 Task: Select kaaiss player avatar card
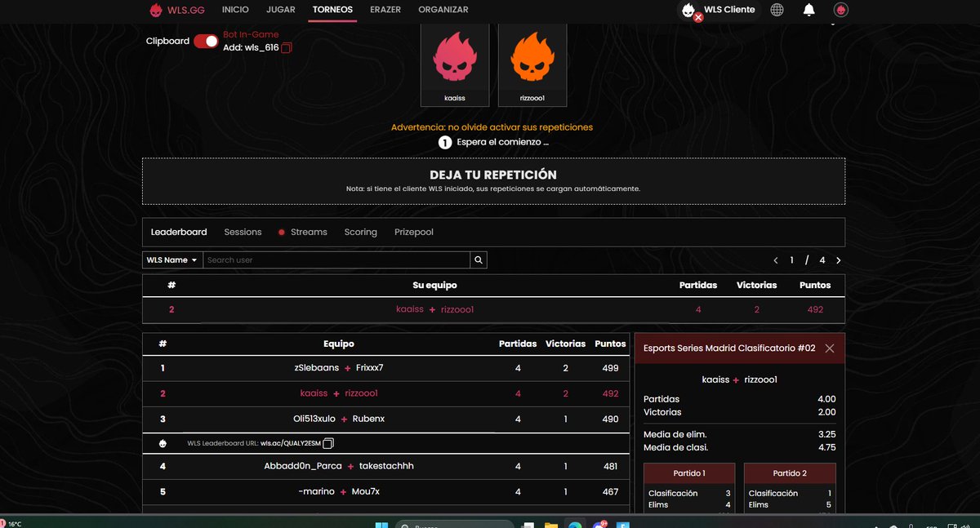click(x=455, y=64)
